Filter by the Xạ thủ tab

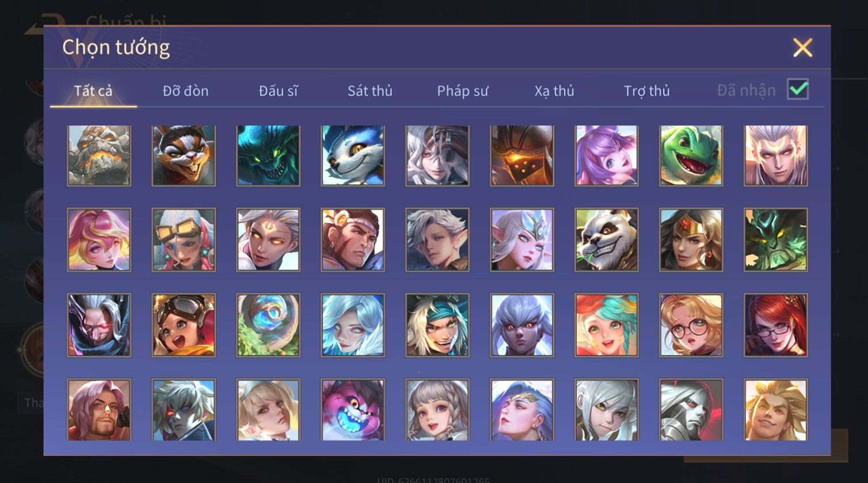click(x=554, y=91)
